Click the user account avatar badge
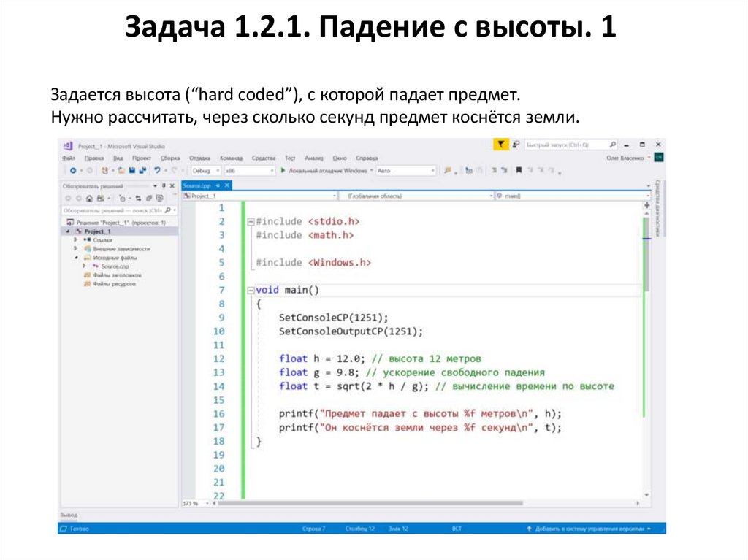The image size is (748, 560). [659, 158]
